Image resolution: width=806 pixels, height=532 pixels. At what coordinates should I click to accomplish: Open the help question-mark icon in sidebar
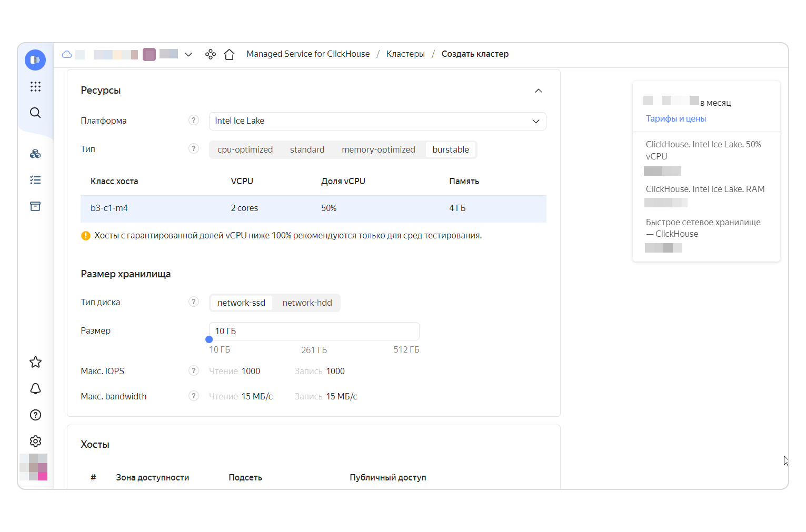click(x=35, y=415)
